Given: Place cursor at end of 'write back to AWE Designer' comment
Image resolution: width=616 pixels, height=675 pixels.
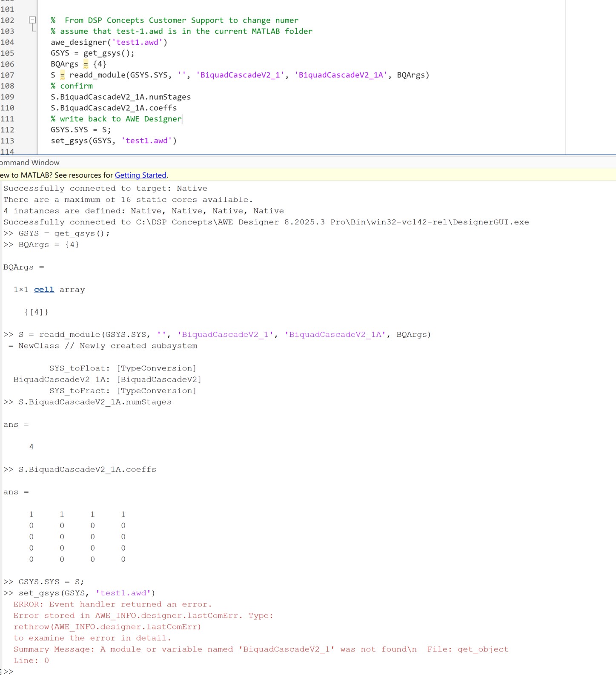Looking at the screenshot, I should tap(182, 119).
